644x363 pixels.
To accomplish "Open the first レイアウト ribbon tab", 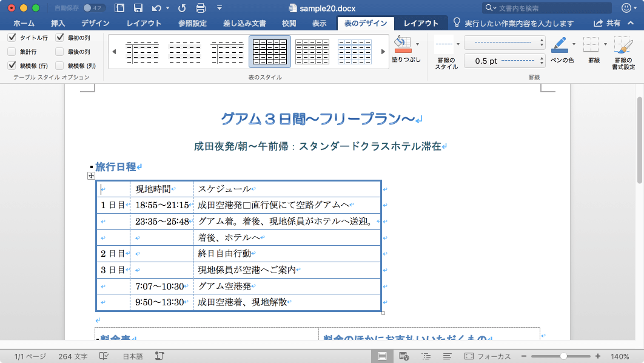I will 144,24.
